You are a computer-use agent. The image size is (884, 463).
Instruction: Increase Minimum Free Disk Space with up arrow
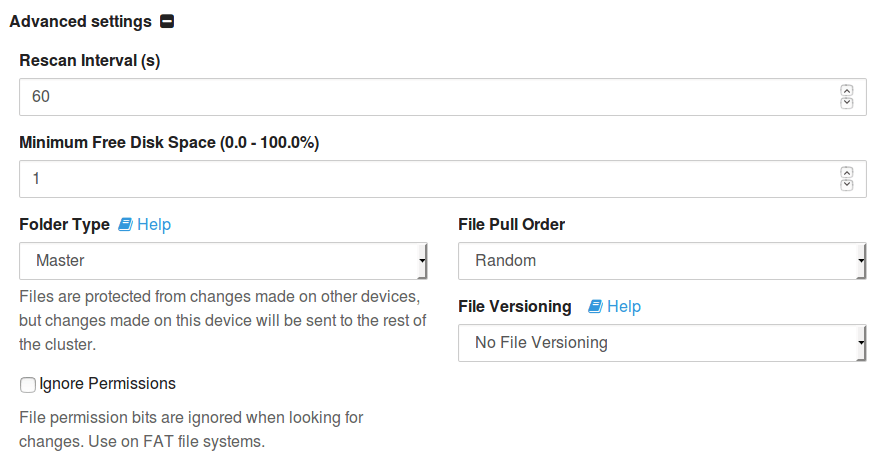847,173
